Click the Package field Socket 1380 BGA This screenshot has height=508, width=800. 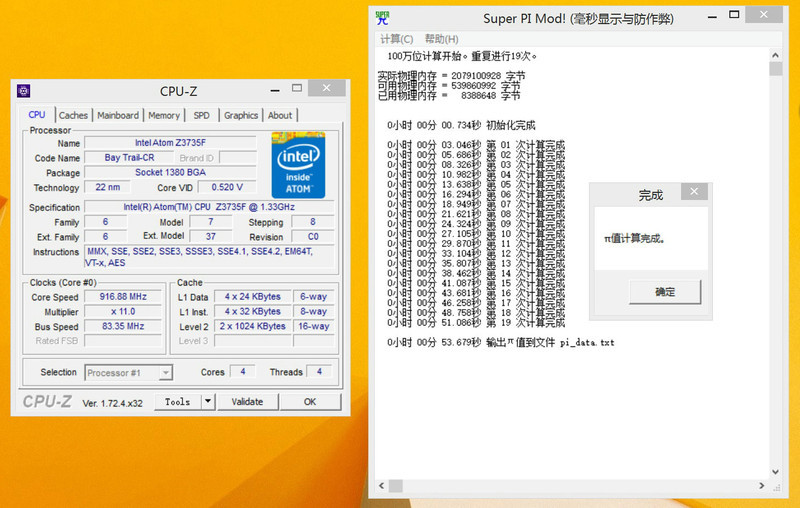point(170,172)
